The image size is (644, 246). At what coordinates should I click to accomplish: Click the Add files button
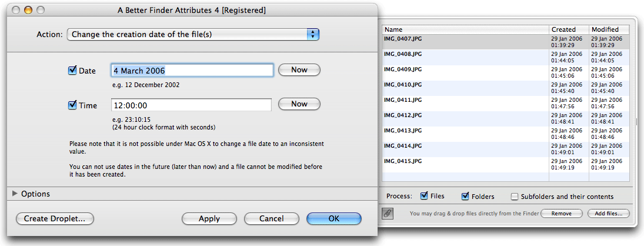(x=608, y=214)
